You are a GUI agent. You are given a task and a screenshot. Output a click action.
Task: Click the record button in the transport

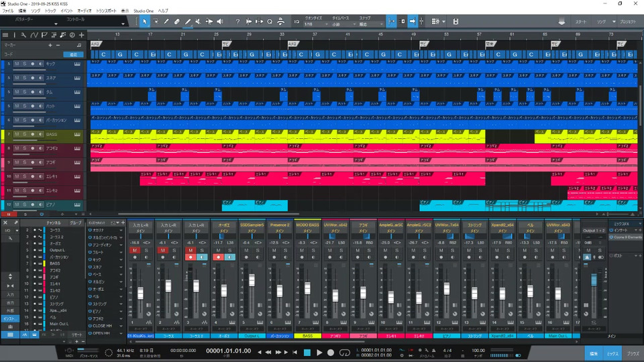click(330, 353)
